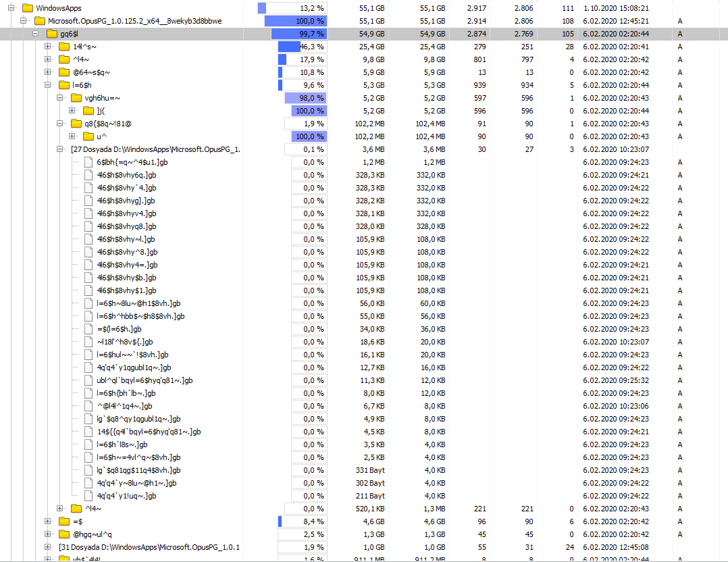The width and height of the screenshot is (728, 562).
Task: Collapse the vgh6hu=~ folder node
Action: coord(59,97)
